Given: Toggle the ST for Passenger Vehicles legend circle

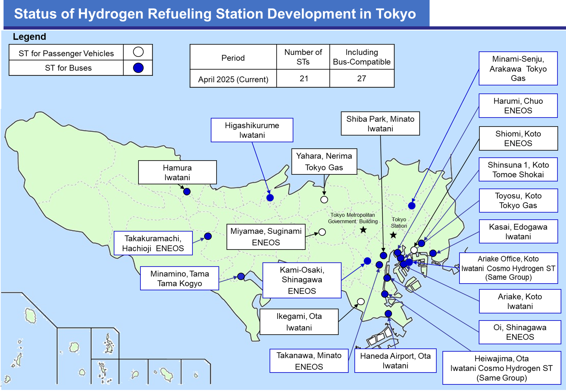Looking at the screenshot, I should 138,52.
